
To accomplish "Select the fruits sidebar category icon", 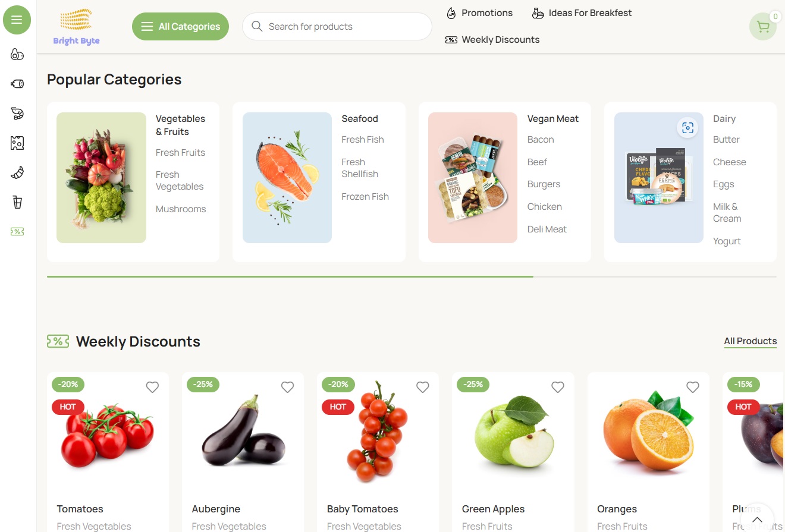I will coord(17,55).
